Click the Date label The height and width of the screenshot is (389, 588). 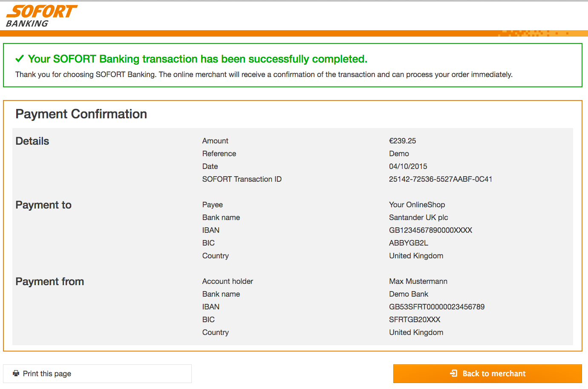click(210, 166)
